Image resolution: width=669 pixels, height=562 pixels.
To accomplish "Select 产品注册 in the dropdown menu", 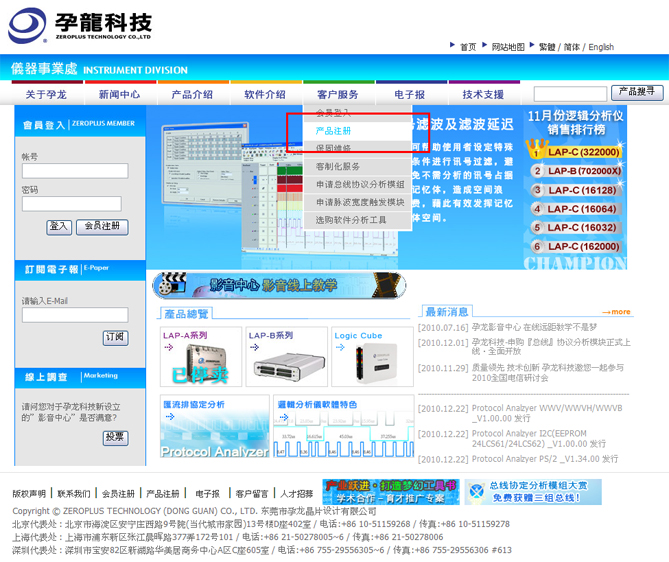I will click(x=358, y=131).
